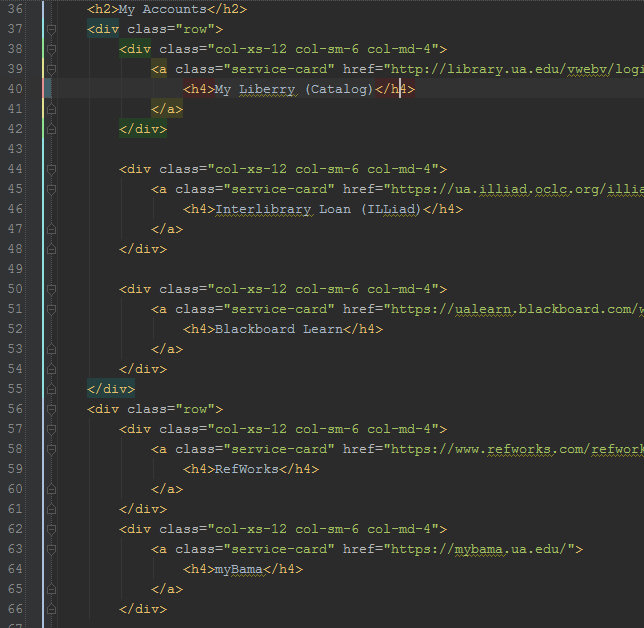
Task: Collapse the myBama anchor fold on line 63
Action: pyautogui.click(x=51, y=549)
